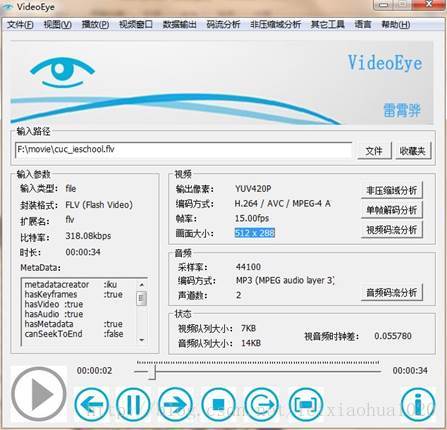
Task: Select the hasKeyframes row in MetaData
Action: [x=74, y=294]
